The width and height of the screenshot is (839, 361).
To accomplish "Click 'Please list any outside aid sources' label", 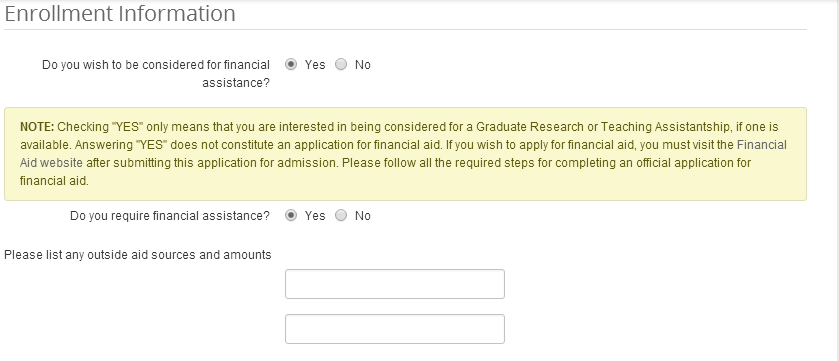I will coord(138,255).
